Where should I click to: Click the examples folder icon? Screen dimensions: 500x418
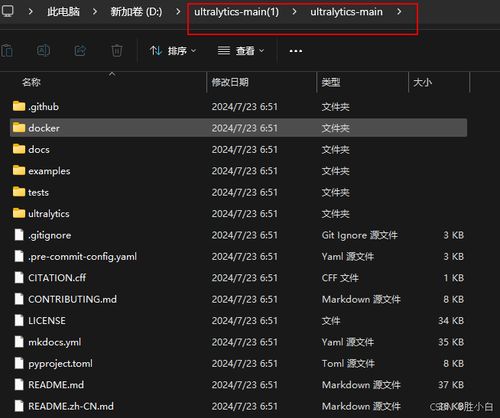pyautogui.click(x=19, y=171)
